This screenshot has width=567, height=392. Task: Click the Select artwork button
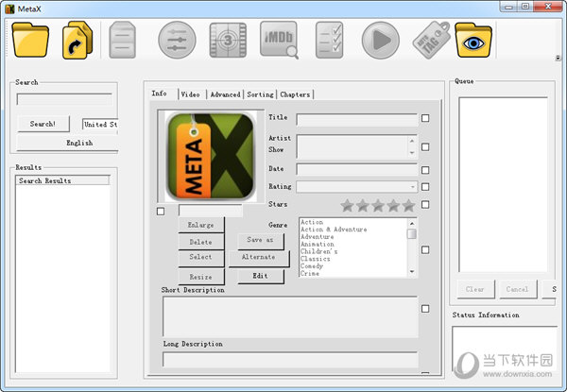coord(201,257)
